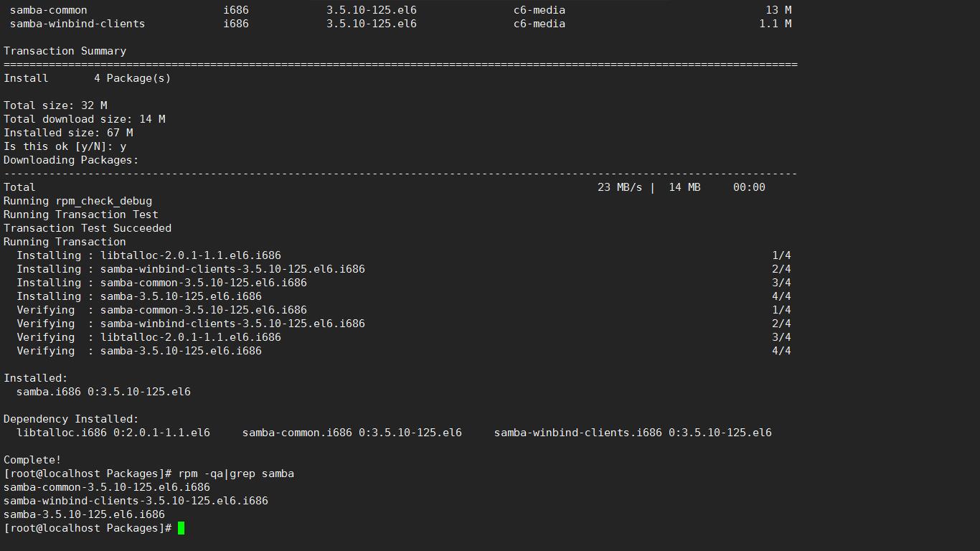This screenshot has width=980, height=551.
Task: Click 'Installing : samba-winbind-clients' line
Action: pyautogui.click(x=191, y=269)
